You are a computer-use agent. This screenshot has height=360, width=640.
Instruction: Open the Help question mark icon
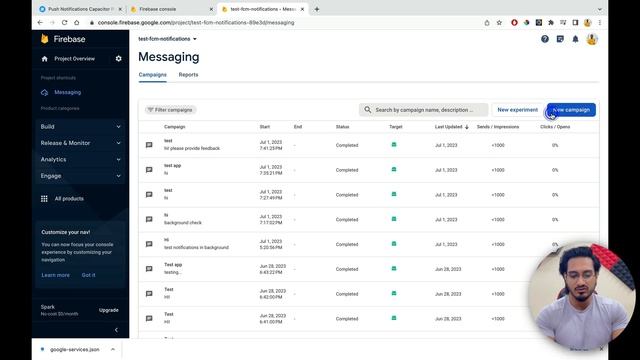click(544, 39)
